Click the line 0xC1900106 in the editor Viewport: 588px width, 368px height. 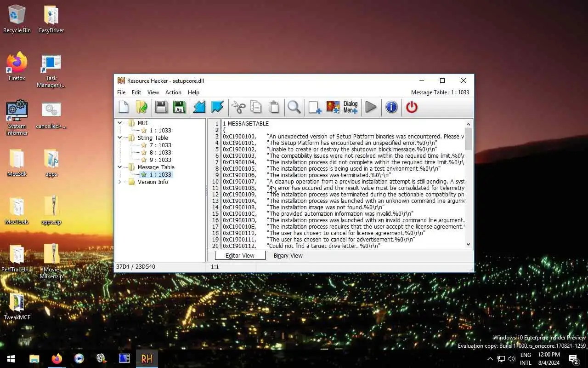point(306,175)
